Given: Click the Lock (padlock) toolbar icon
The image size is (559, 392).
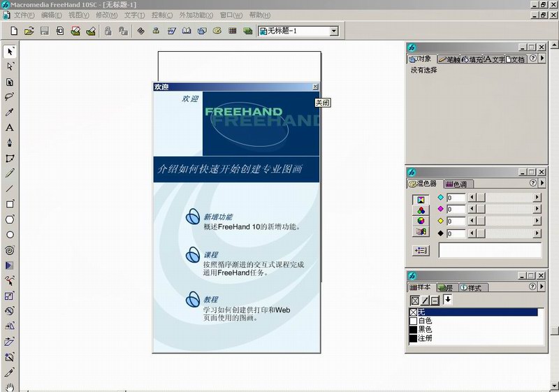Looking at the screenshot, I should coord(108,31).
